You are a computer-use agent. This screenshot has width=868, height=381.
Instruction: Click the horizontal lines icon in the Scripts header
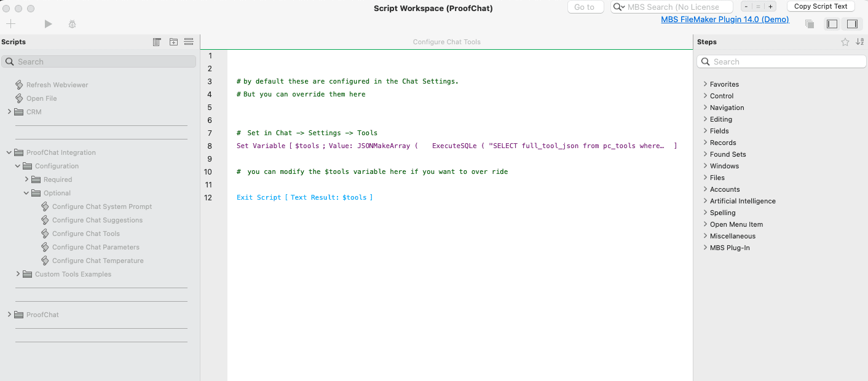click(x=189, y=41)
